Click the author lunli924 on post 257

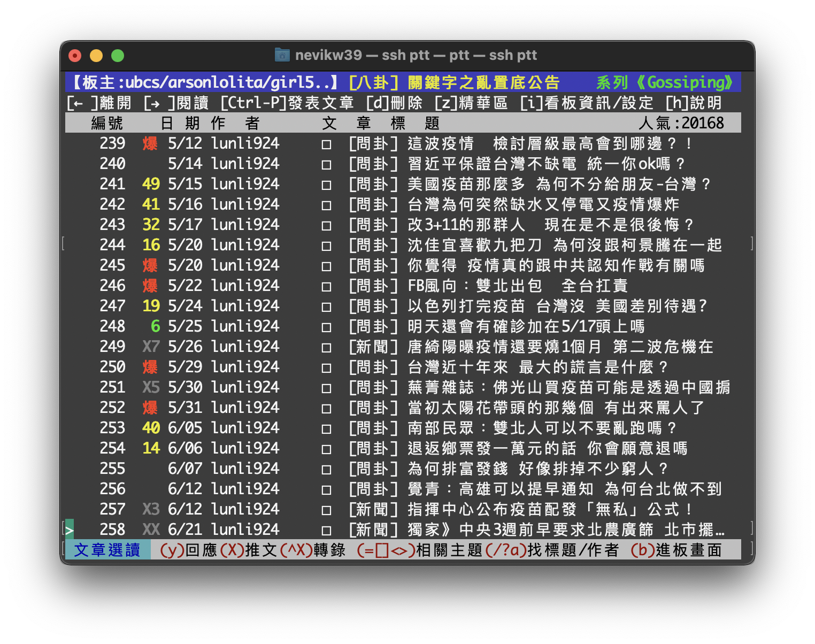245,509
